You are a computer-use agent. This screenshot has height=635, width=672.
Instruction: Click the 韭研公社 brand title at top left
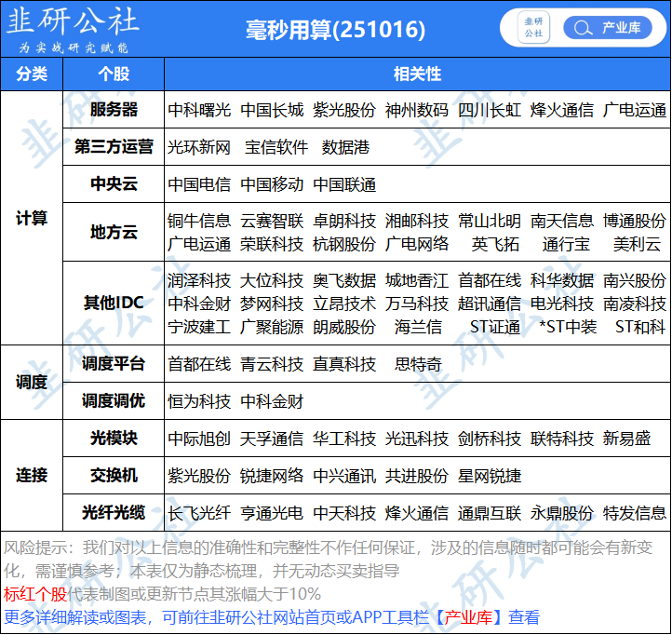(x=73, y=21)
